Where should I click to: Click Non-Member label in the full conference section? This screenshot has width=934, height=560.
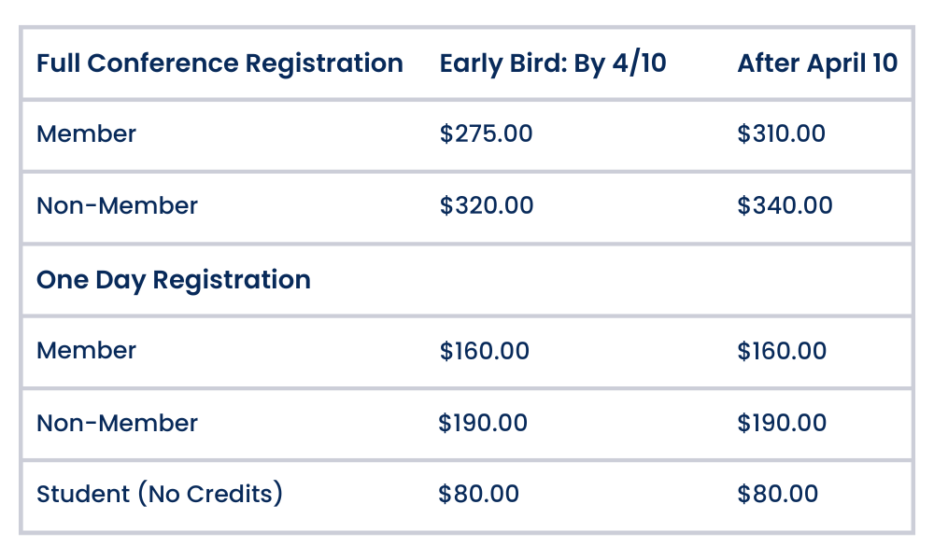(x=117, y=206)
